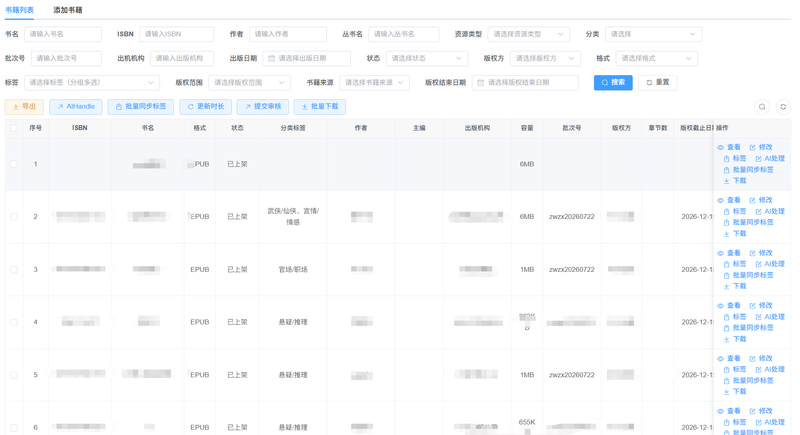800x435 pixels.
Task: Click the 作者 input field
Action: point(288,34)
